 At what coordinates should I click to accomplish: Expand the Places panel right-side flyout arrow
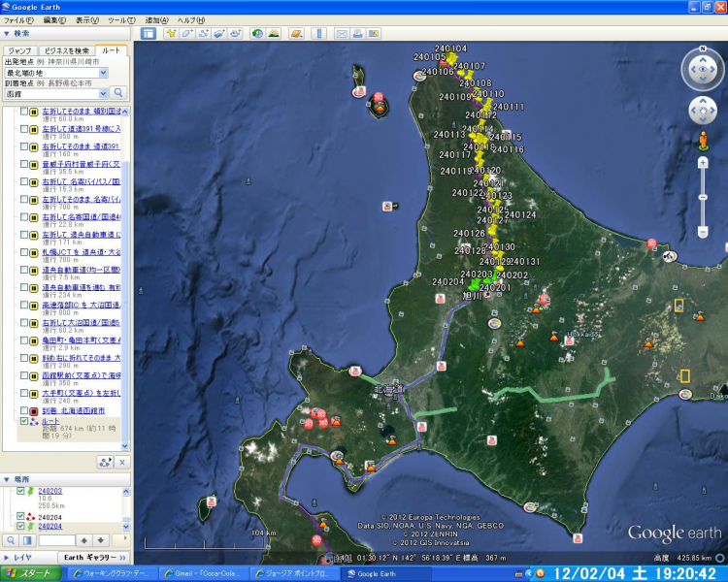(x=122, y=539)
